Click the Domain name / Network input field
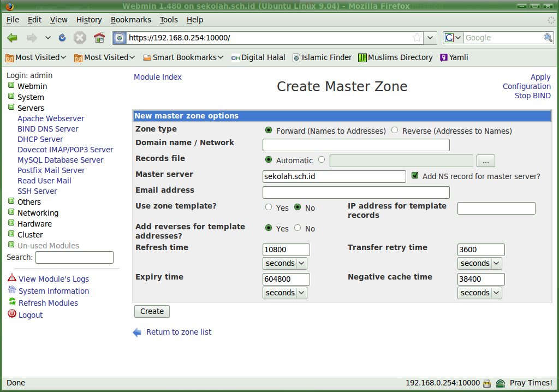 356,145
